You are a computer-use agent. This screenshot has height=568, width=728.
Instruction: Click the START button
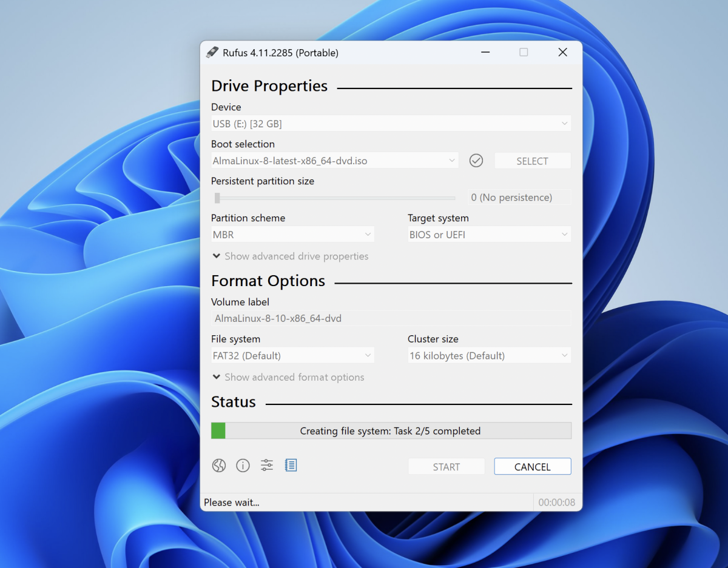447,467
